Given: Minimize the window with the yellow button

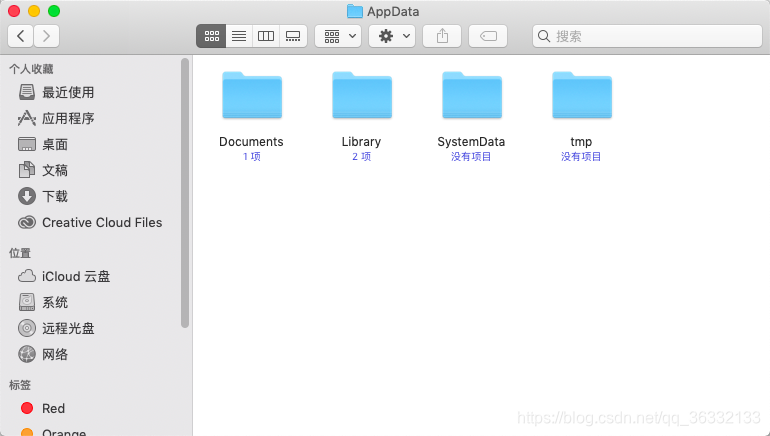Looking at the screenshot, I should (34, 11).
